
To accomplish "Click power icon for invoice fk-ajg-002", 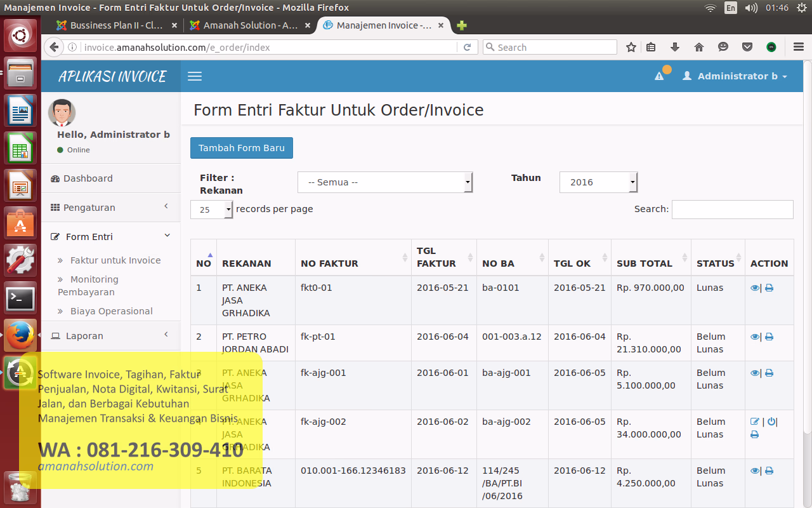I will (x=771, y=422).
